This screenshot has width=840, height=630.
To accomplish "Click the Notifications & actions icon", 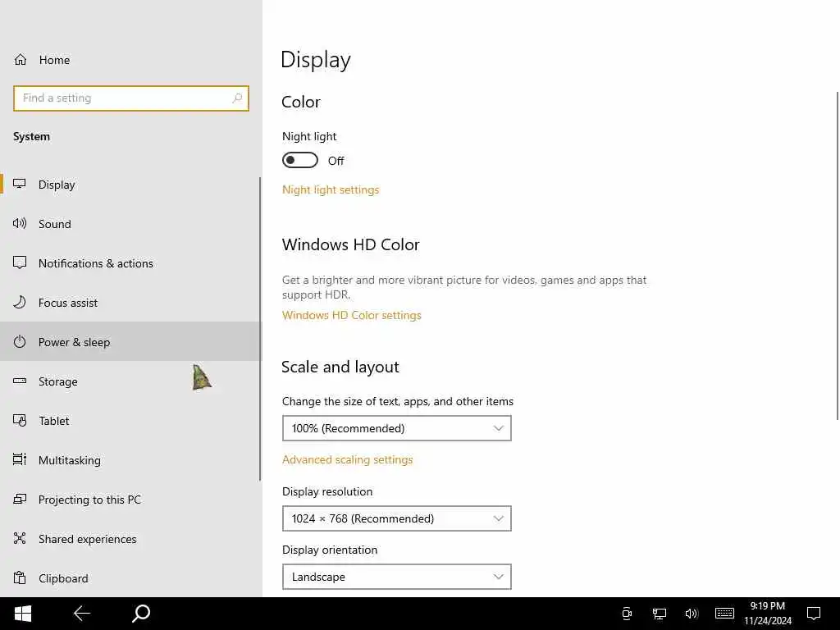I will coord(20,262).
